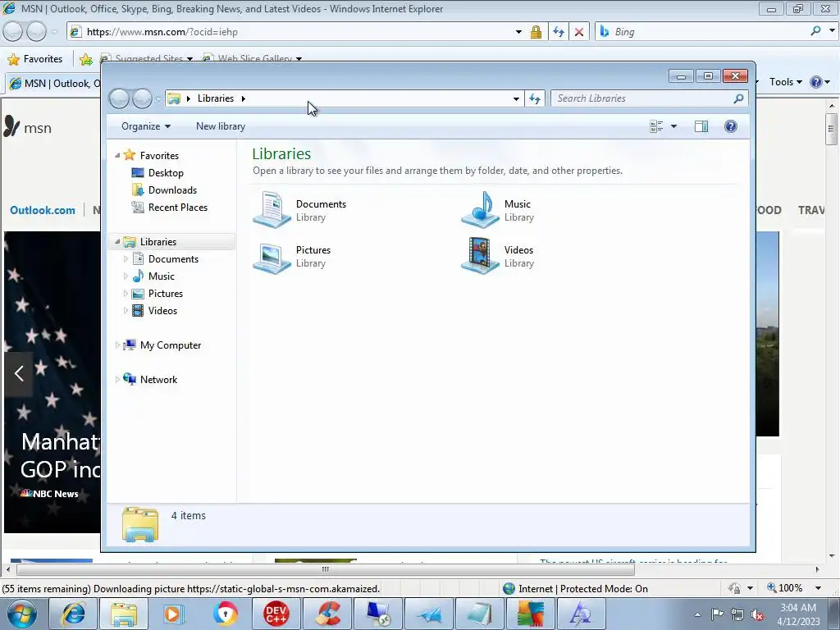
Task: Click refresh button beside Explorer address bar
Action: (x=535, y=98)
